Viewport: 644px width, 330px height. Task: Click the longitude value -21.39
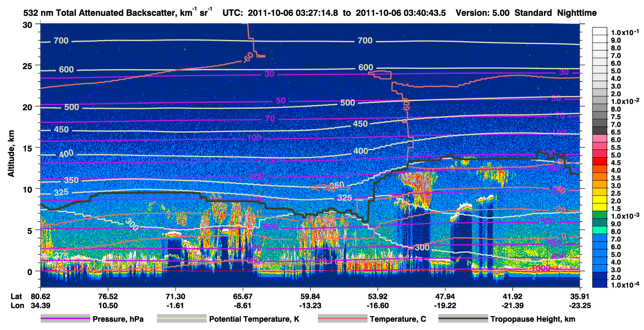click(512, 305)
